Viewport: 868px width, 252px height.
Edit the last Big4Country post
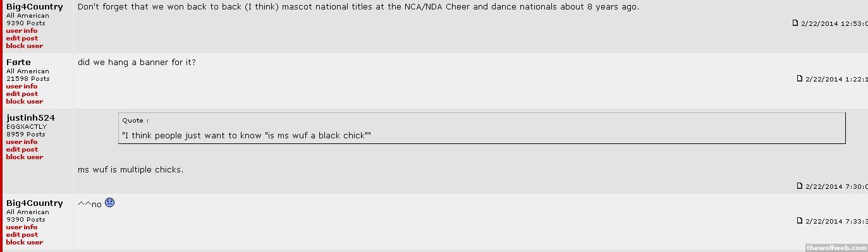(x=22, y=234)
